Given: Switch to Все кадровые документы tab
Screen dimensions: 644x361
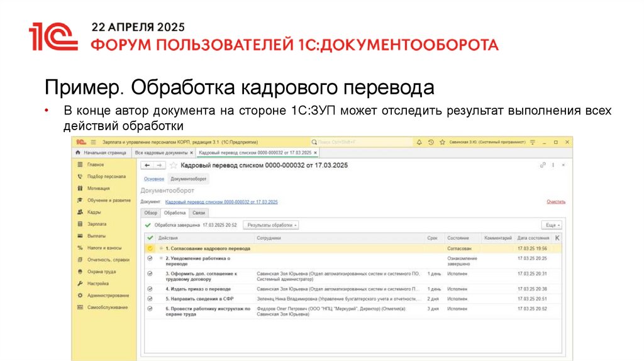Looking at the screenshot, I should [161, 152].
